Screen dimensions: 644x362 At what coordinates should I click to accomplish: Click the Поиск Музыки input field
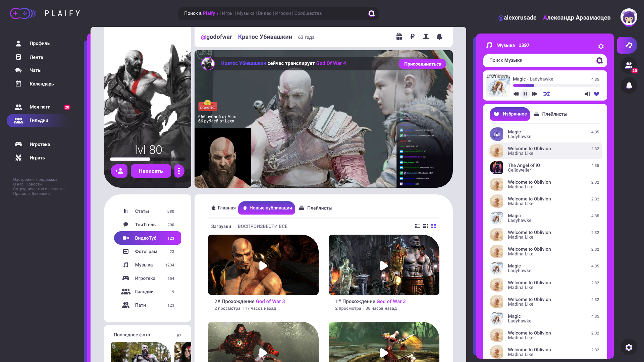pos(545,60)
